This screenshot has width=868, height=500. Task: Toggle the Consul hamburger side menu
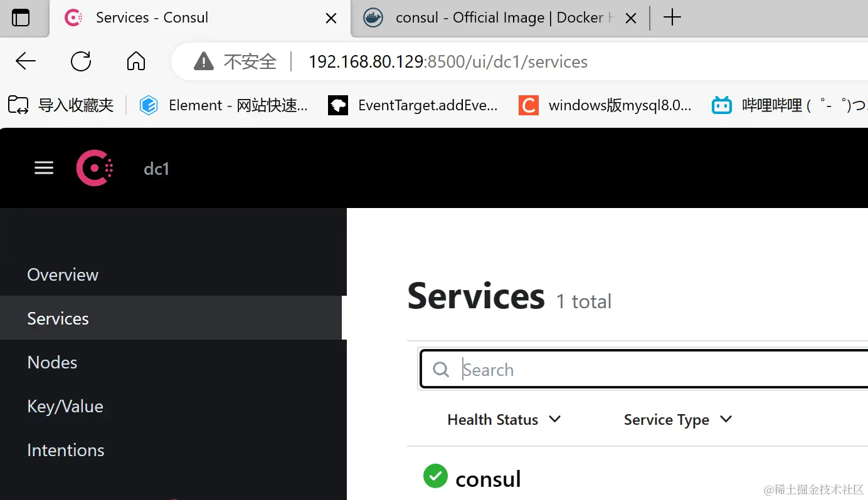point(44,168)
